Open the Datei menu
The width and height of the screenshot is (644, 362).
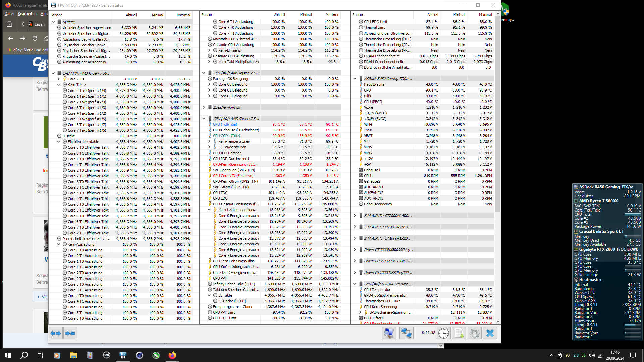[9, 14]
